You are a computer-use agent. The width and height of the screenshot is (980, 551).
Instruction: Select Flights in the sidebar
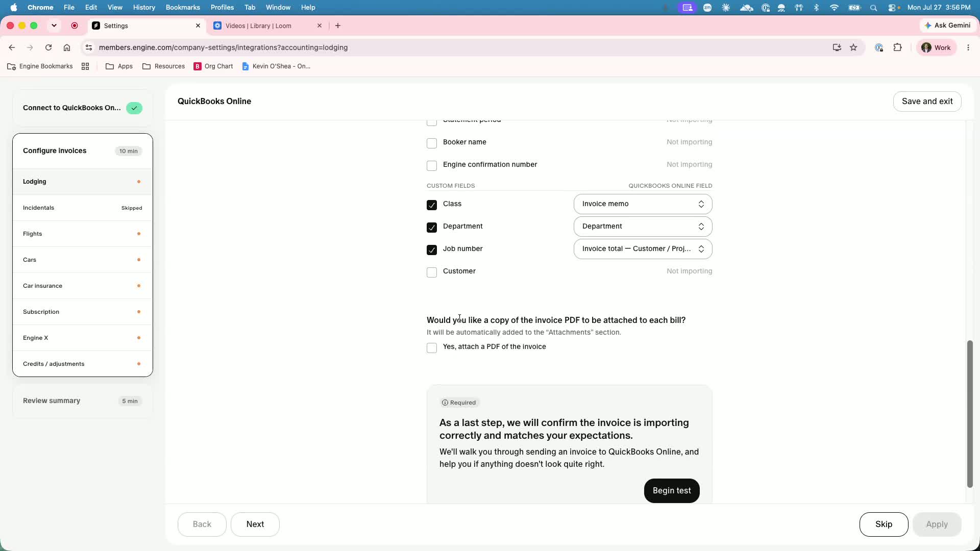pyautogui.click(x=83, y=234)
